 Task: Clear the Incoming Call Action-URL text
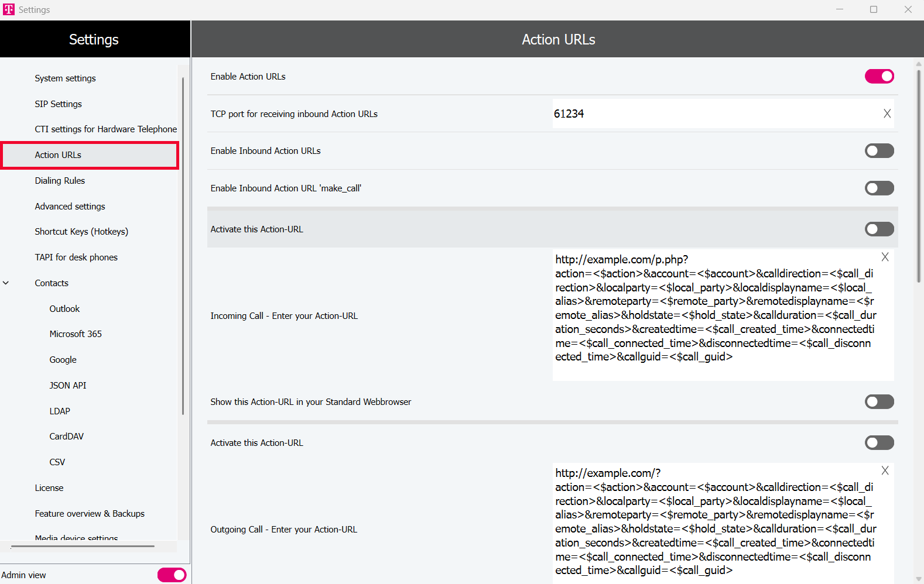click(885, 257)
